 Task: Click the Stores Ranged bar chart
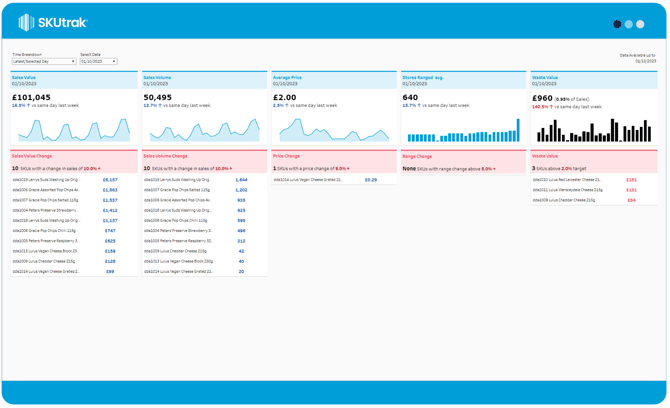pyautogui.click(x=463, y=131)
